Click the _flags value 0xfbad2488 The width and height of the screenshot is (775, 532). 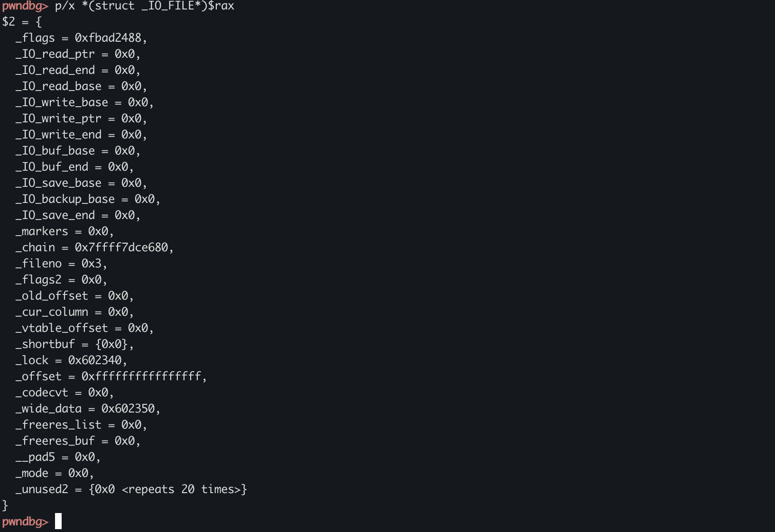tap(108, 38)
